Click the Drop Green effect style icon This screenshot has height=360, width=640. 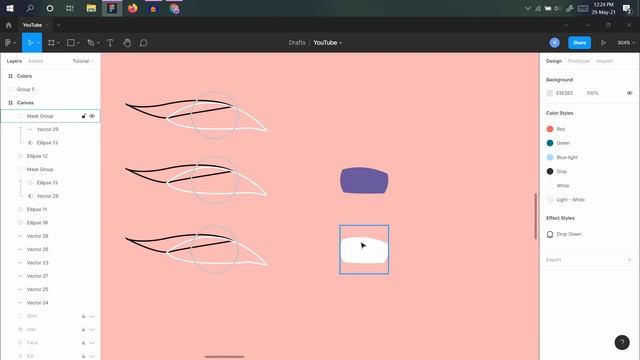click(550, 234)
